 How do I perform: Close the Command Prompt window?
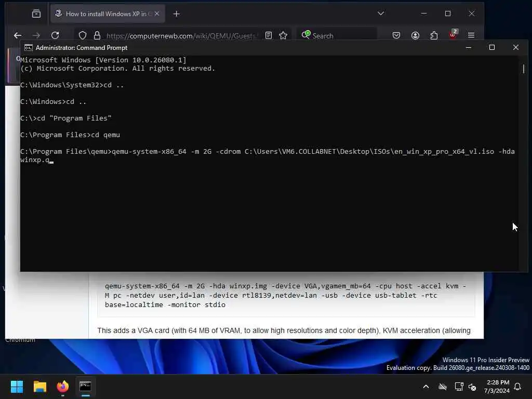click(x=516, y=47)
